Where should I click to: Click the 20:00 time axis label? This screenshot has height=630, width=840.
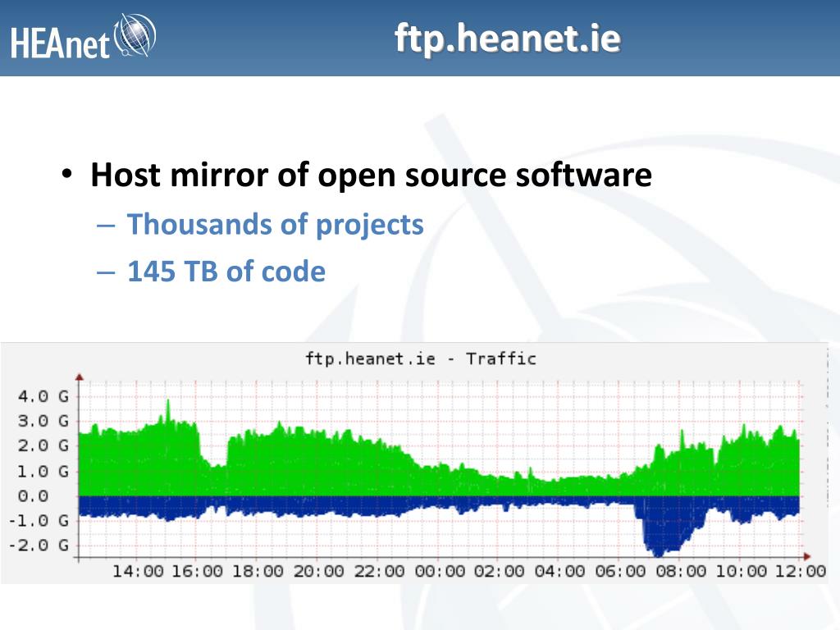(318, 571)
